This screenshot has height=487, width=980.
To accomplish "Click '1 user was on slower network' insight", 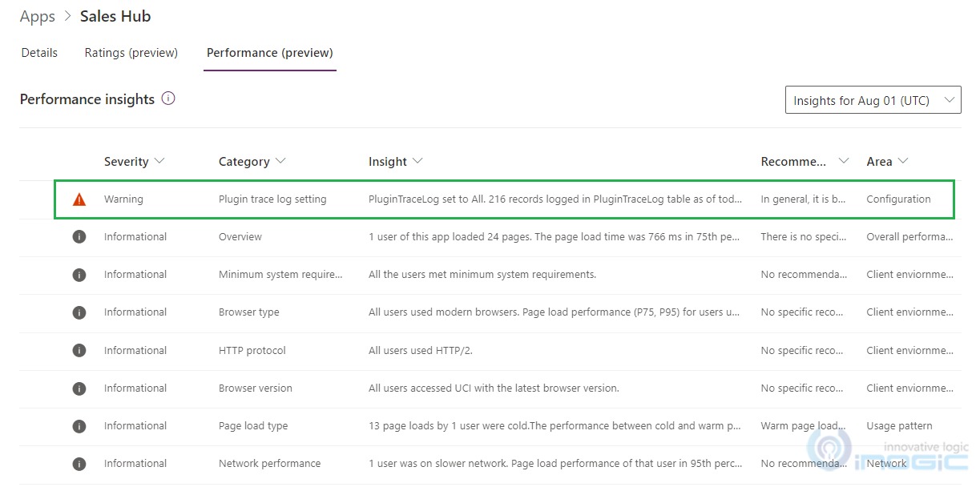I will pyautogui.click(x=555, y=464).
